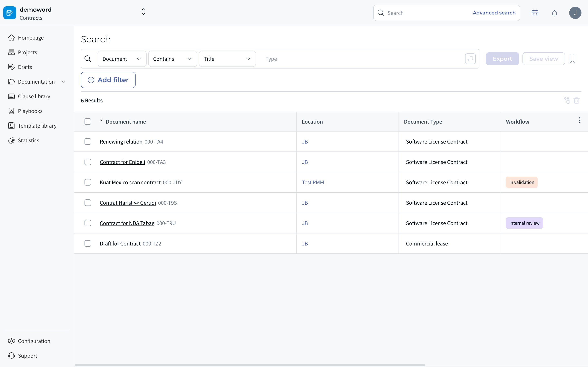Delete selected results using trash icon
Viewport: 588px width, 367px height.
(x=577, y=100)
